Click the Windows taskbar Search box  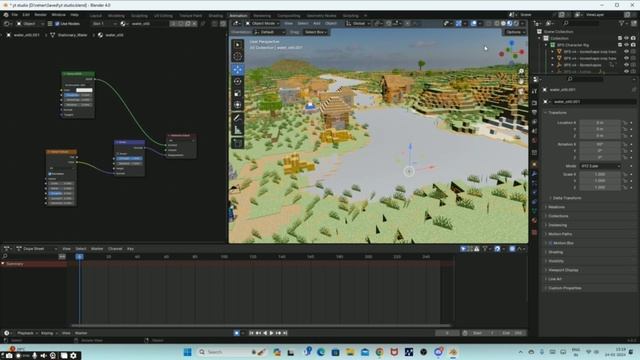click(231, 352)
